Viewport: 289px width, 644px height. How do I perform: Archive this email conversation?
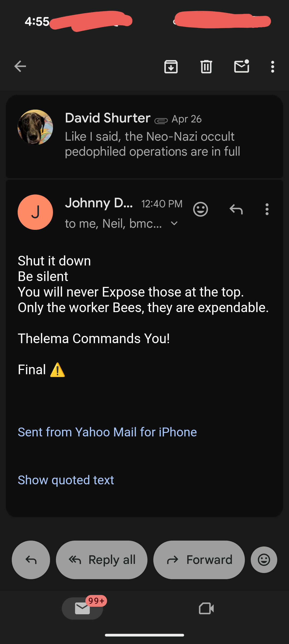171,66
